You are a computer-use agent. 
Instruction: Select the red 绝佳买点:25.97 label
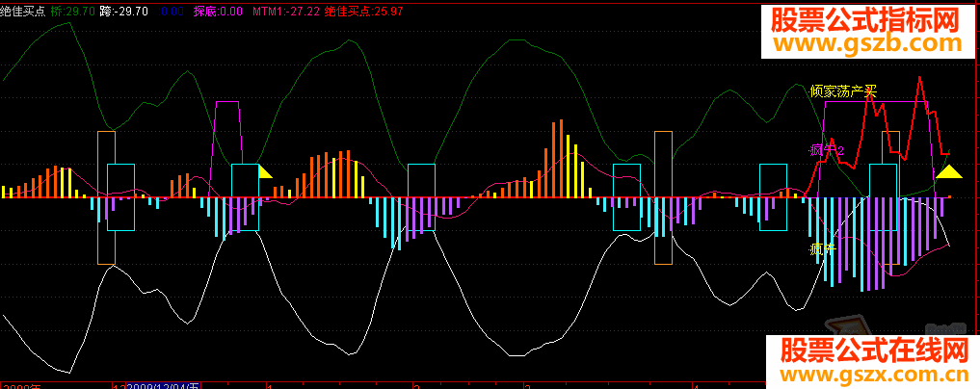click(363, 11)
